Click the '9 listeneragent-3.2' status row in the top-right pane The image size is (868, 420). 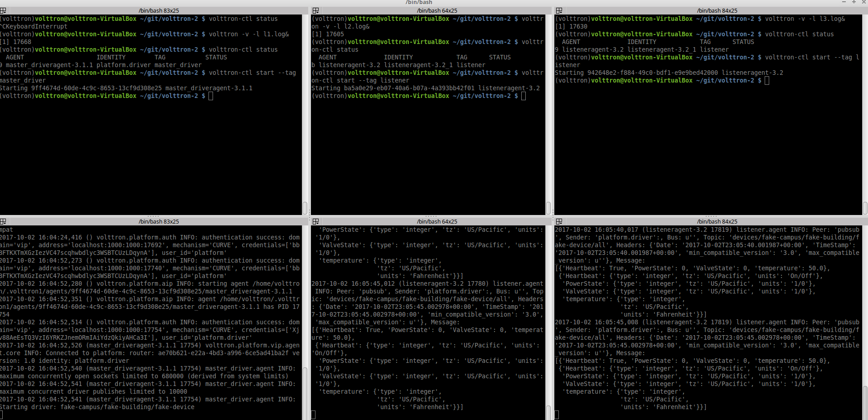[642, 49]
